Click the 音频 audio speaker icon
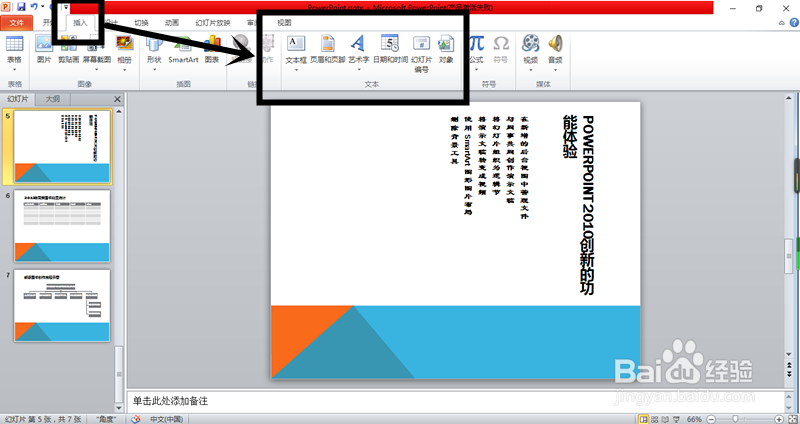800x424 pixels. [x=555, y=44]
